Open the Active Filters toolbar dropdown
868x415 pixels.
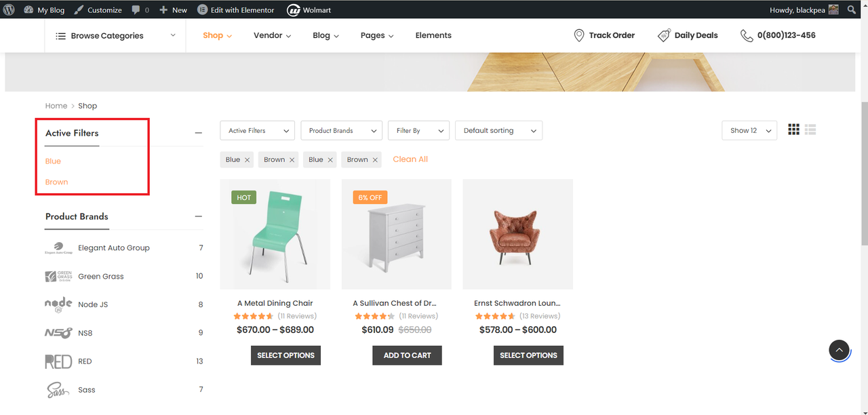[258, 131]
